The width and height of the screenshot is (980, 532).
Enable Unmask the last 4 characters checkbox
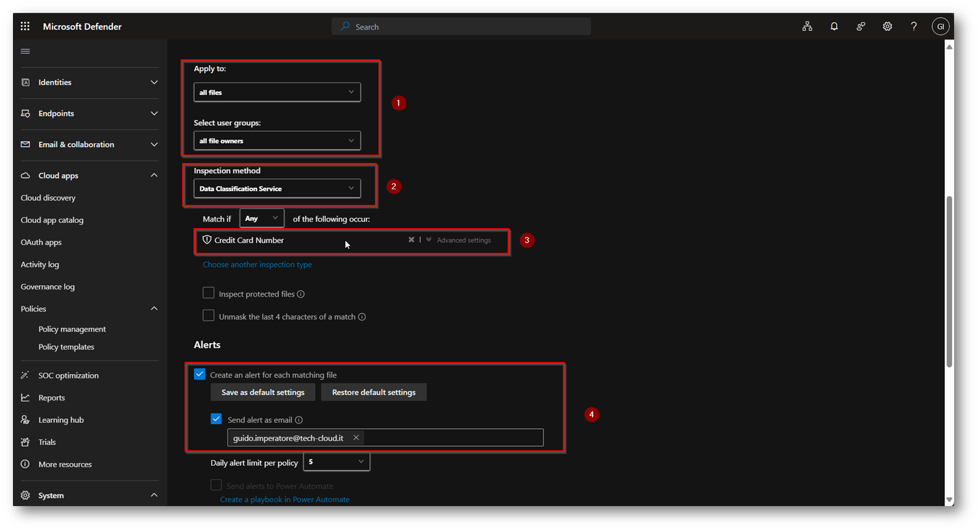(208, 315)
